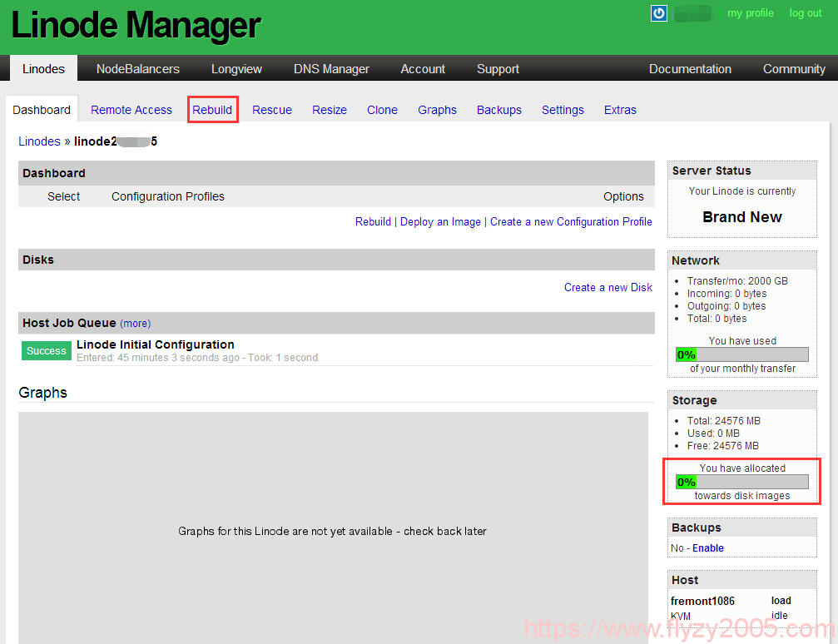
Task: Switch to the Rebuild tab
Action: coord(212,110)
